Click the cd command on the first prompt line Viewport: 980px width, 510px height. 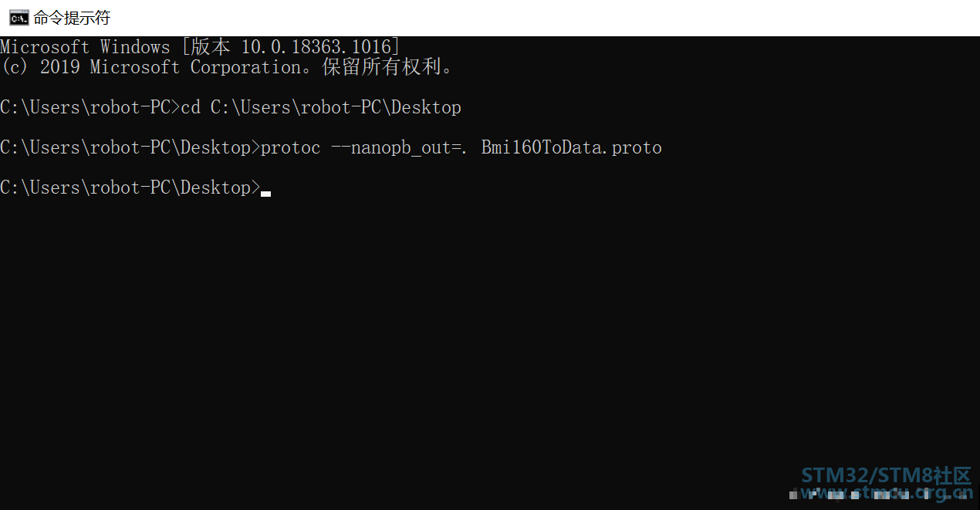pos(191,107)
